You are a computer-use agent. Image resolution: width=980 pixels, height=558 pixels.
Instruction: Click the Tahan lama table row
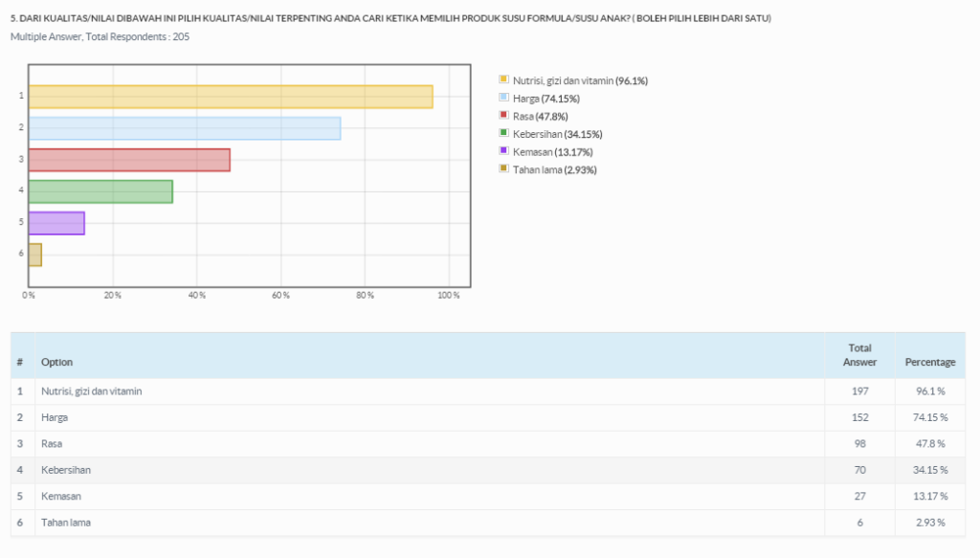tap(488, 523)
